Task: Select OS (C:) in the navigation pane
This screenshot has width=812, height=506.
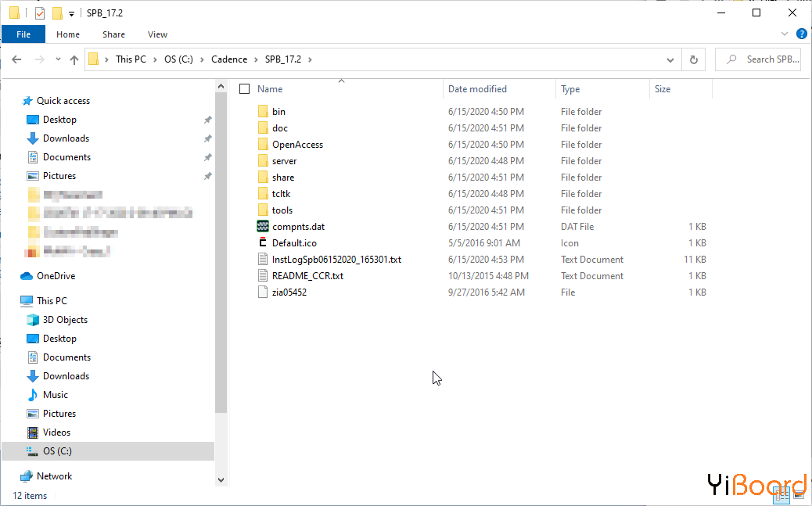Action: 108,451
